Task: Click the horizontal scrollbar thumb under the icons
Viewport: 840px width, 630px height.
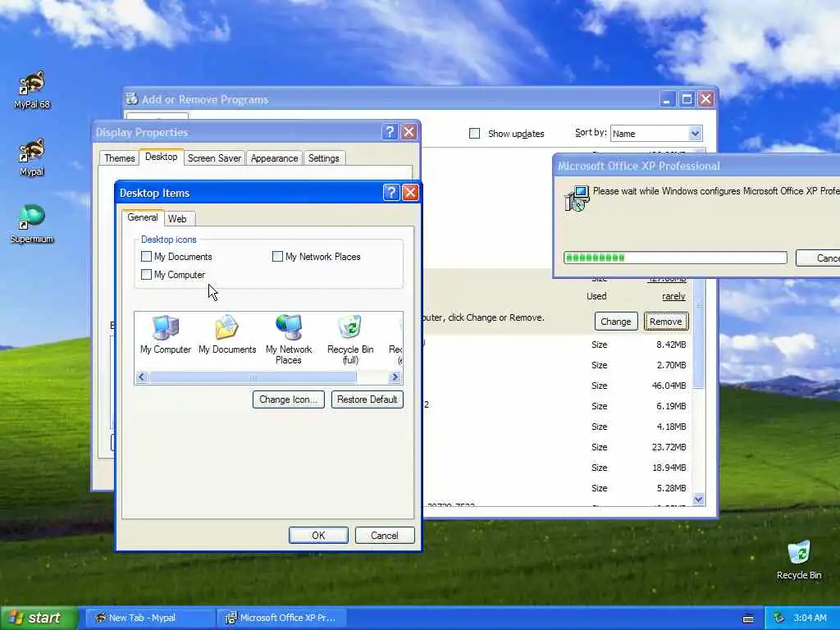Action: click(253, 377)
